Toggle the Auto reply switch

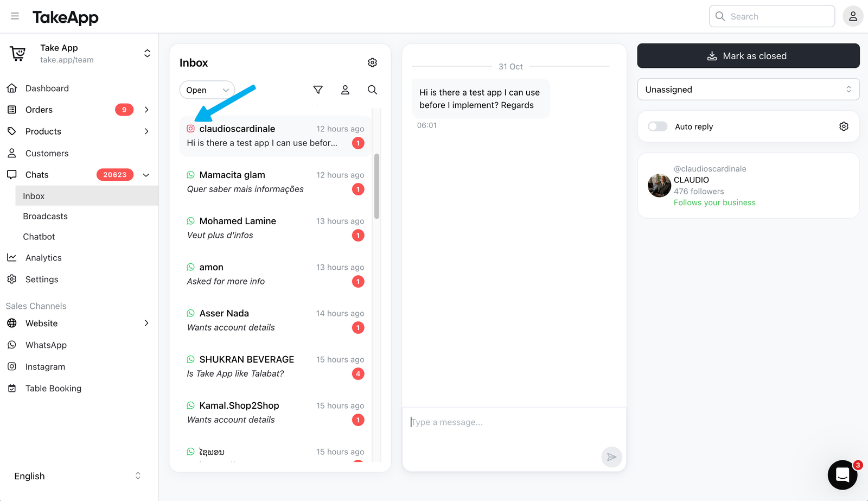click(x=658, y=126)
